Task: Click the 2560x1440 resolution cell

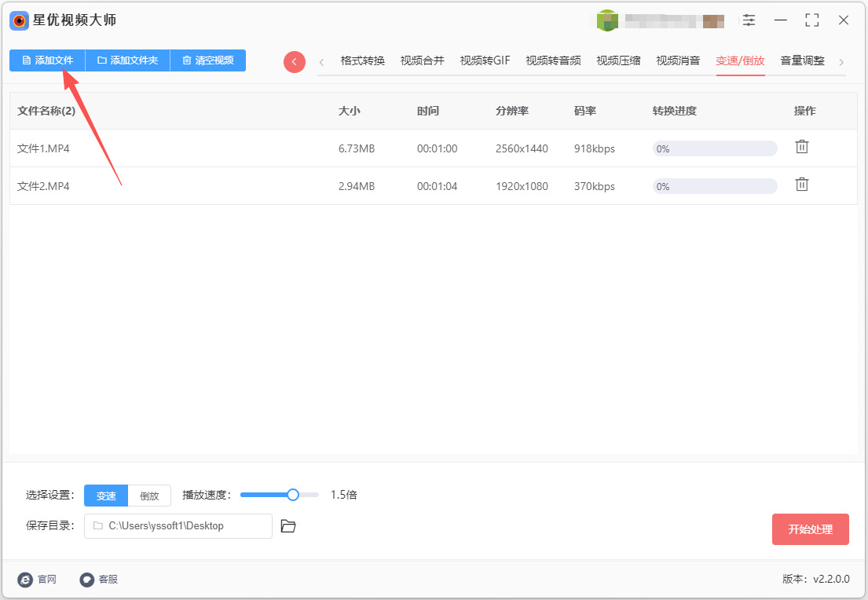Action: pos(522,148)
